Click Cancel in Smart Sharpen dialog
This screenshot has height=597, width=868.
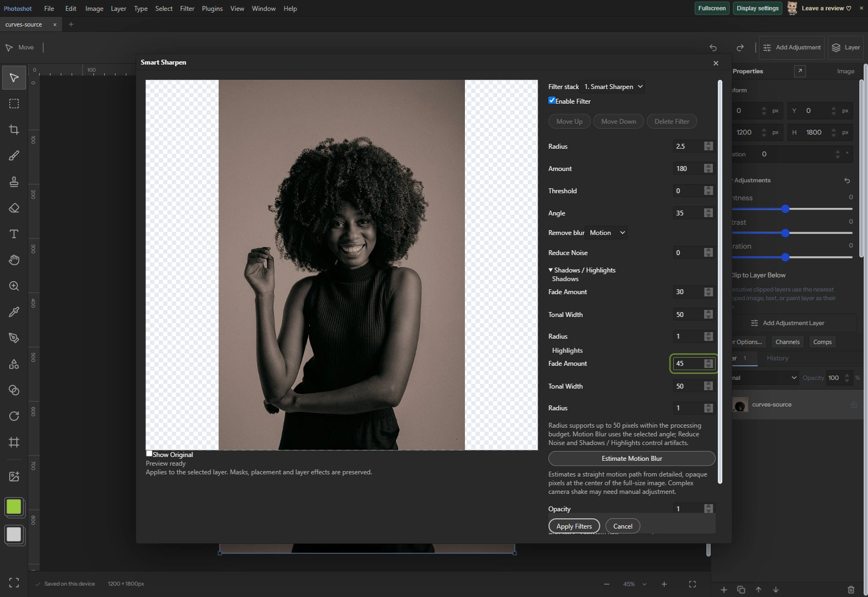(x=623, y=526)
